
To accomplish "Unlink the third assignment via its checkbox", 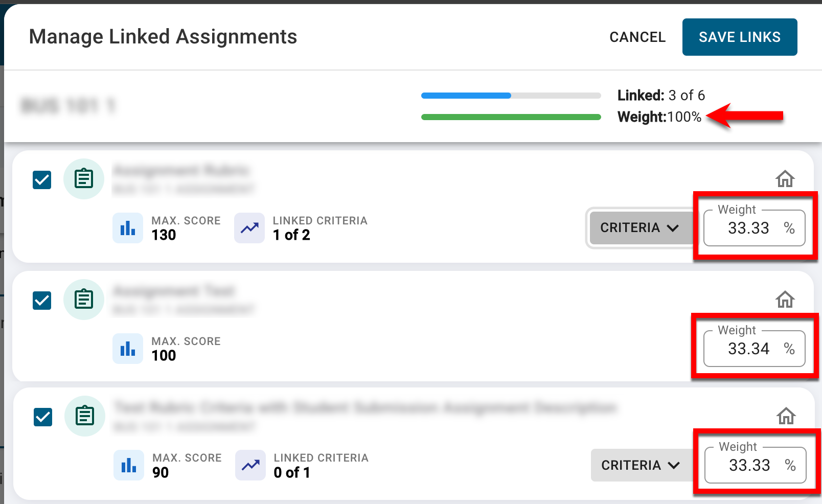I will click(x=43, y=417).
